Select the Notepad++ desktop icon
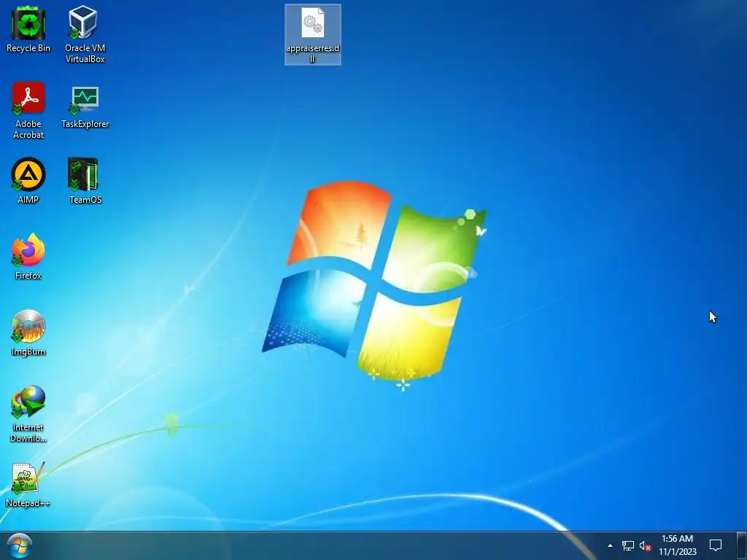 (28, 484)
